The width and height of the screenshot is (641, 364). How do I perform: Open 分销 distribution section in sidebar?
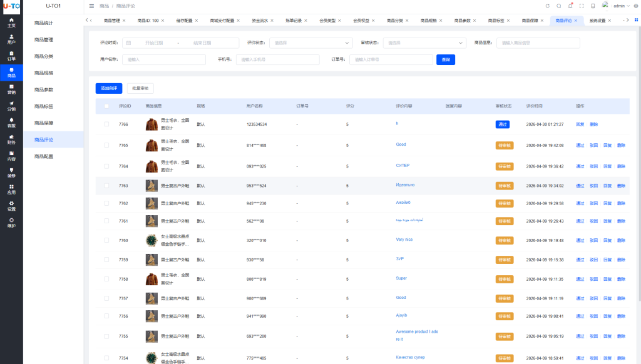coord(11,106)
